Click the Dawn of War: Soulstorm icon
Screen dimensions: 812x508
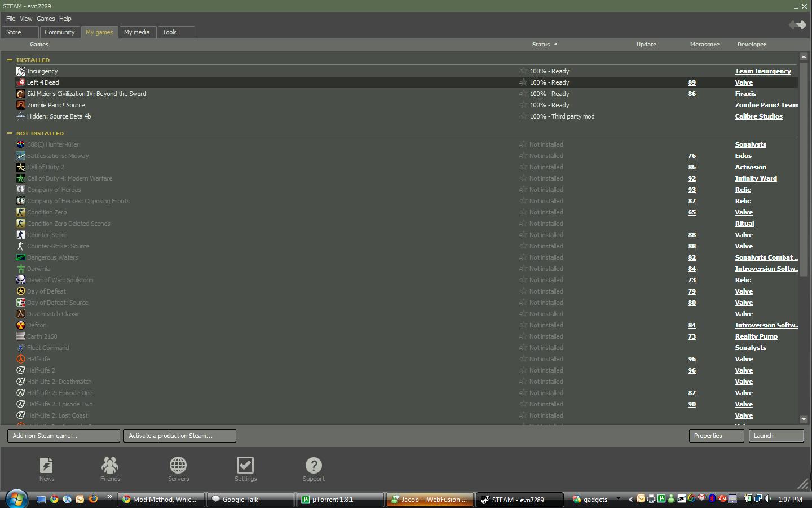tap(21, 280)
